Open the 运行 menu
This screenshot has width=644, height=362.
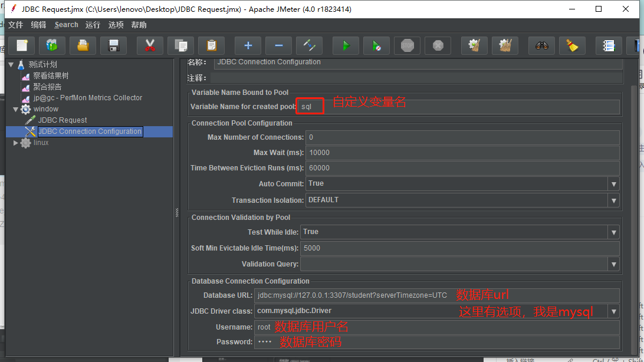tap(93, 25)
